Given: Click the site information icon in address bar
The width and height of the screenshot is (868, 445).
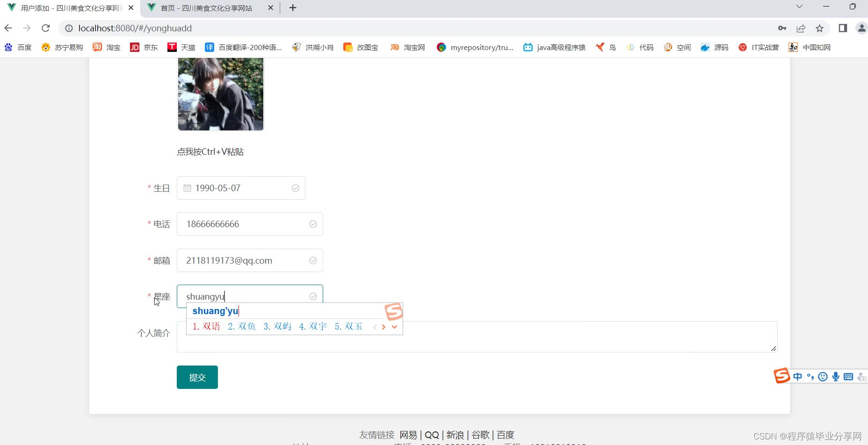Looking at the screenshot, I should click(x=69, y=29).
